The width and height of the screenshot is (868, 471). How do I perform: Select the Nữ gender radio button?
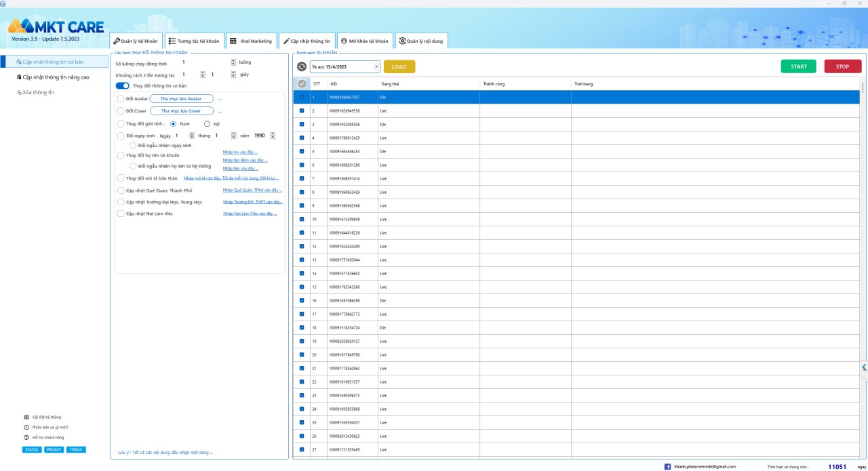pos(208,124)
